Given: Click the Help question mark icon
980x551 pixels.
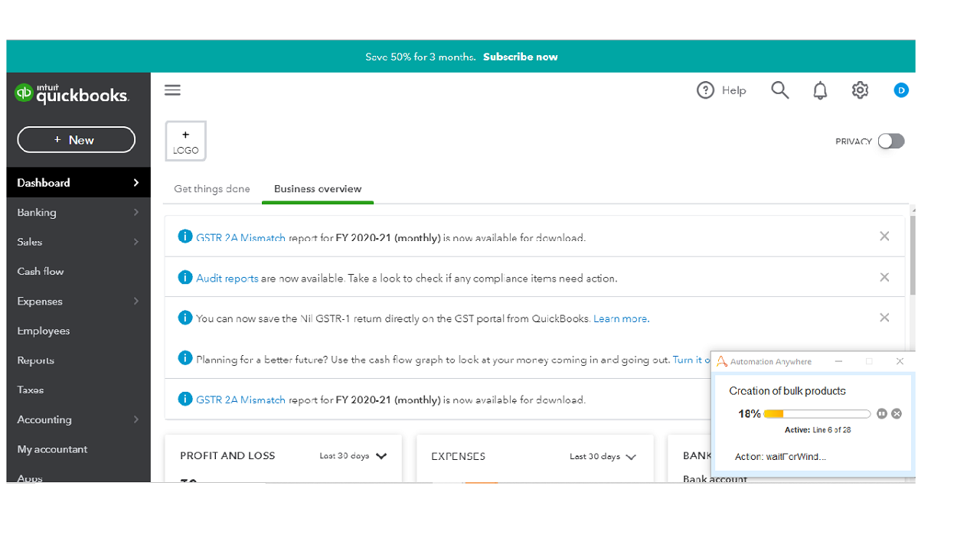Looking at the screenshot, I should (705, 90).
